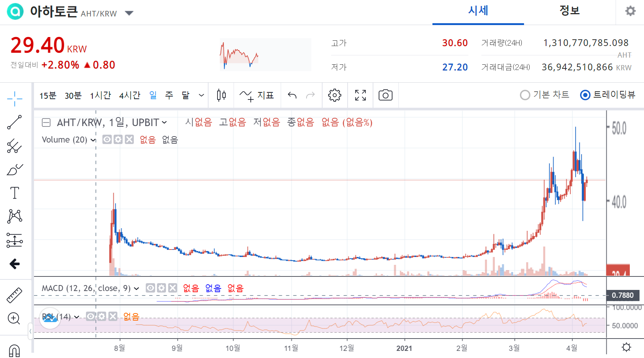Set interval to 15분
The image size is (644, 358).
coord(48,95)
